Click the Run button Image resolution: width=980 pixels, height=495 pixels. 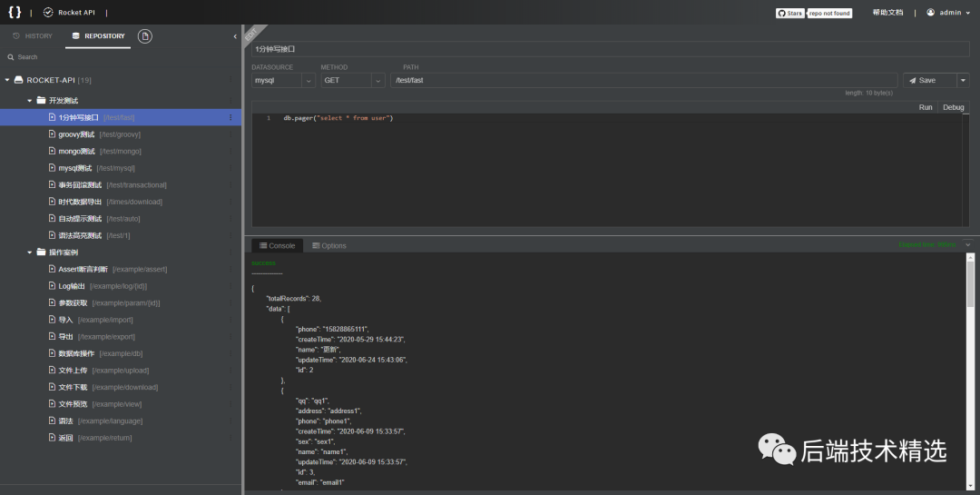coord(926,107)
